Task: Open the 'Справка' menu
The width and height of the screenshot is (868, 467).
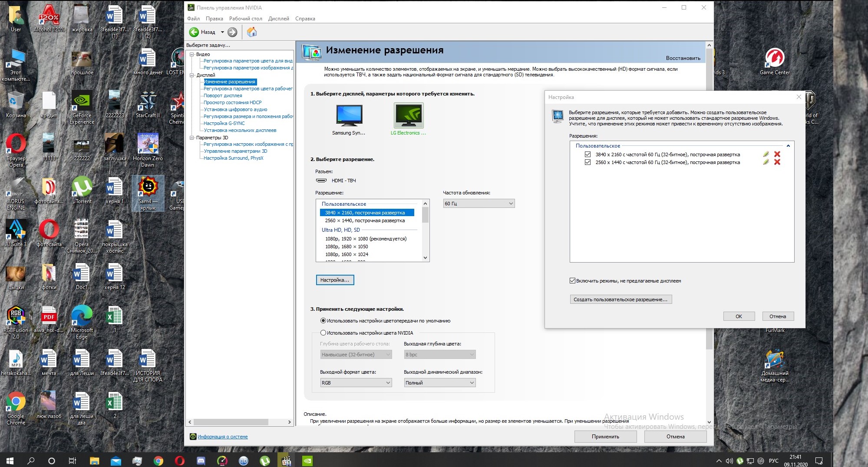Action: [x=305, y=19]
